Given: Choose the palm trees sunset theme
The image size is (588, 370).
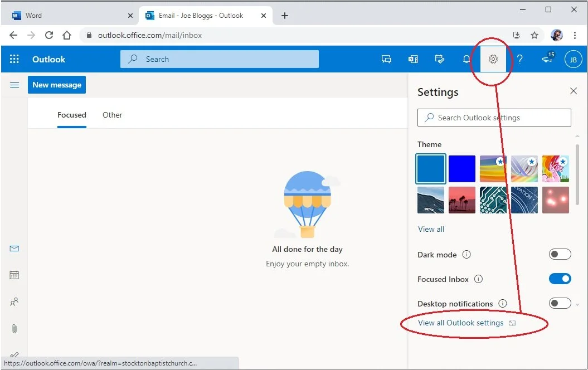Looking at the screenshot, I should click(462, 200).
